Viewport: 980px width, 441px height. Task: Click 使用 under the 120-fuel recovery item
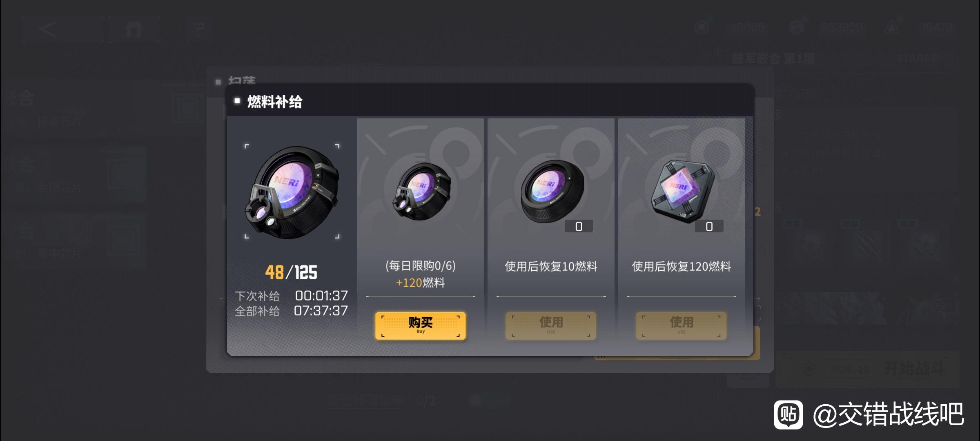(x=681, y=325)
